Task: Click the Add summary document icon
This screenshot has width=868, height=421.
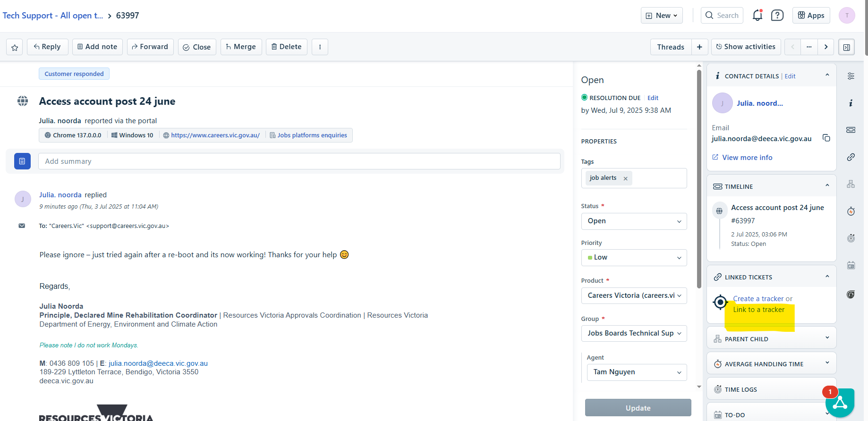Action: click(22, 161)
